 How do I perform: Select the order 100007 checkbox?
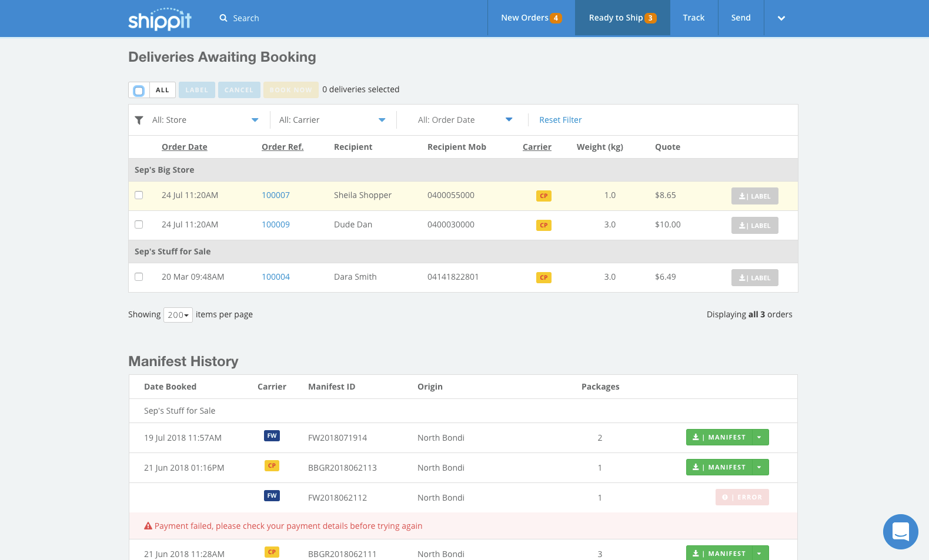139,195
